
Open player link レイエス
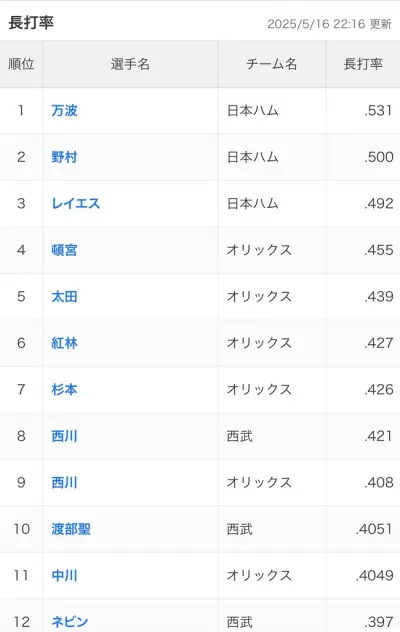click(x=76, y=203)
